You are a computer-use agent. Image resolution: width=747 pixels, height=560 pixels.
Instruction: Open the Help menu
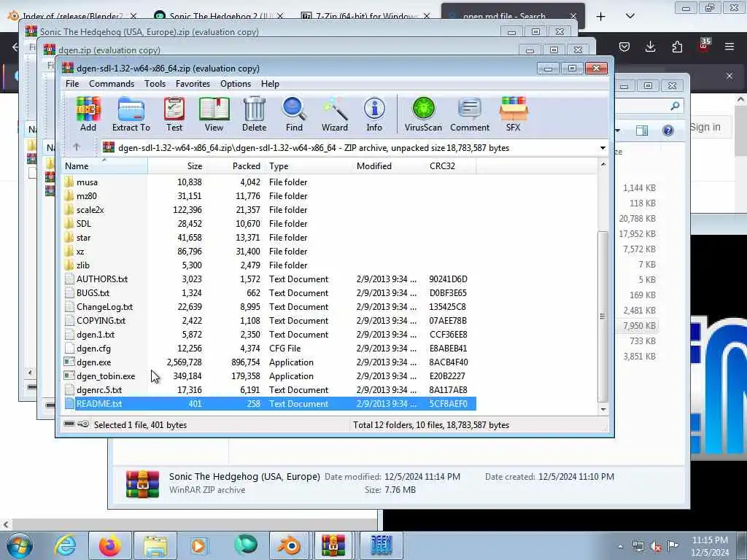click(270, 84)
